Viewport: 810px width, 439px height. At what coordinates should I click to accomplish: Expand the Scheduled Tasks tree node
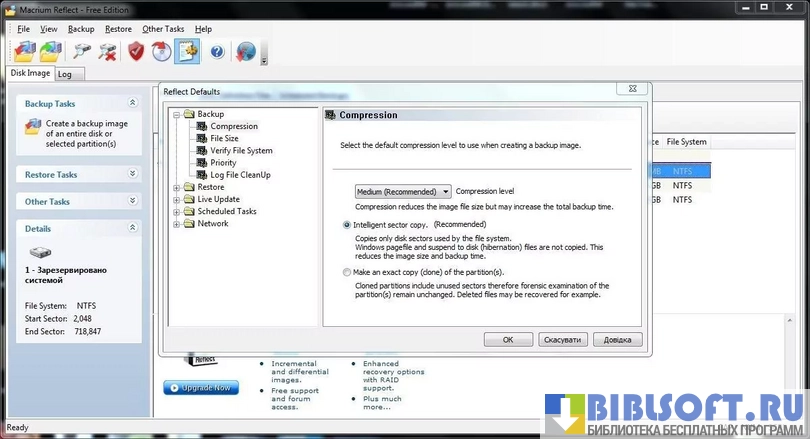click(x=177, y=212)
